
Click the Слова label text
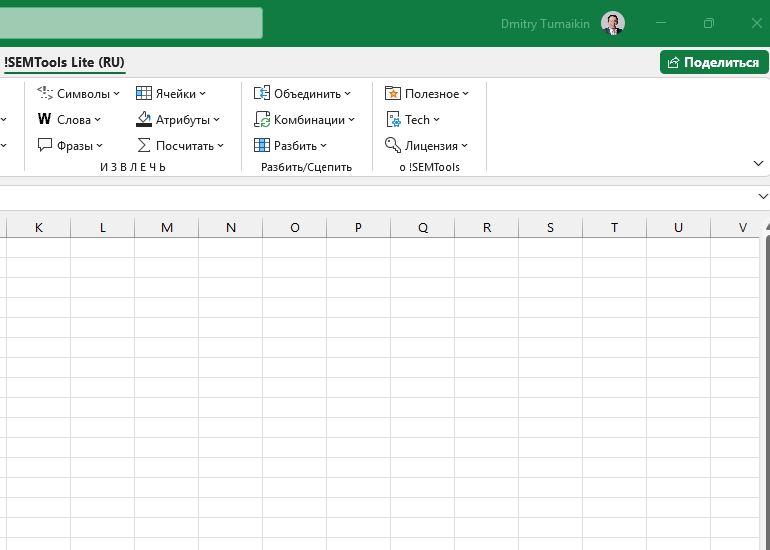click(x=74, y=119)
